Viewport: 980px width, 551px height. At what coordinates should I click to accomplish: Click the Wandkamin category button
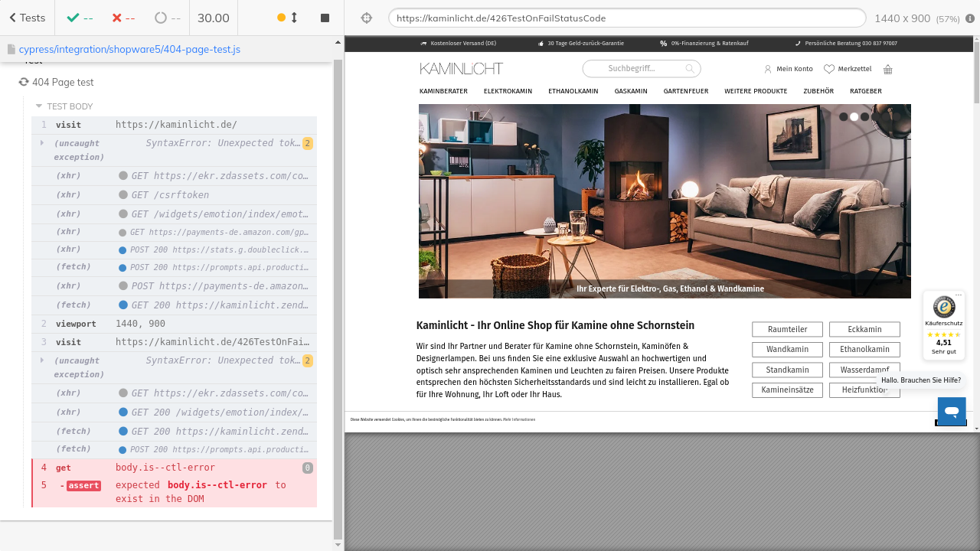pos(787,350)
